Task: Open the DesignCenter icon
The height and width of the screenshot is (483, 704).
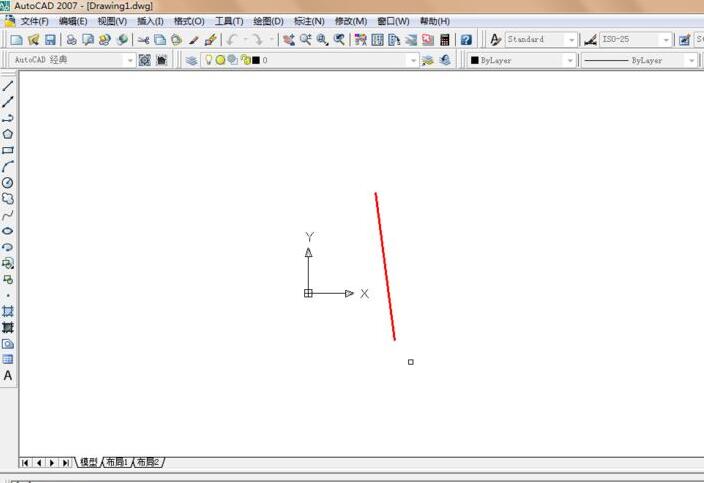Action: pos(378,40)
